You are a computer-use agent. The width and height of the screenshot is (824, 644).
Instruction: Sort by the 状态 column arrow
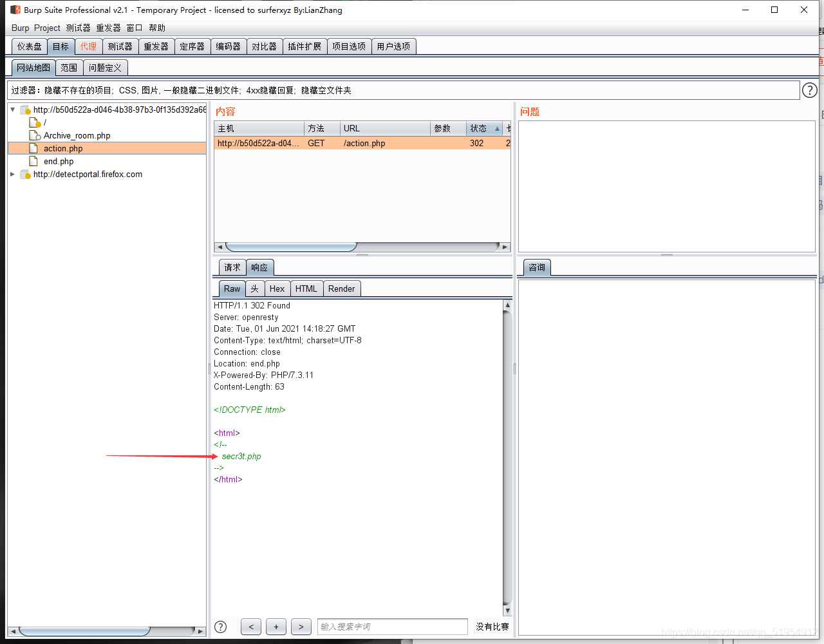point(497,129)
